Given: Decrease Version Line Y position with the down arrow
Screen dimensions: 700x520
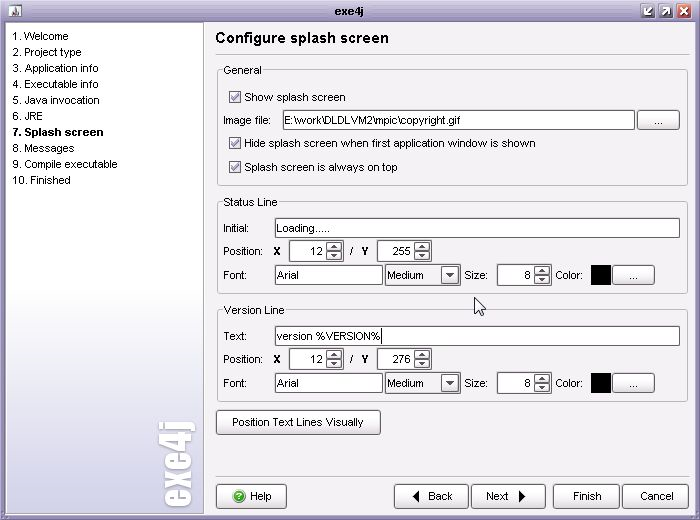Looking at the screenshot, I should (x=421, y=363).
